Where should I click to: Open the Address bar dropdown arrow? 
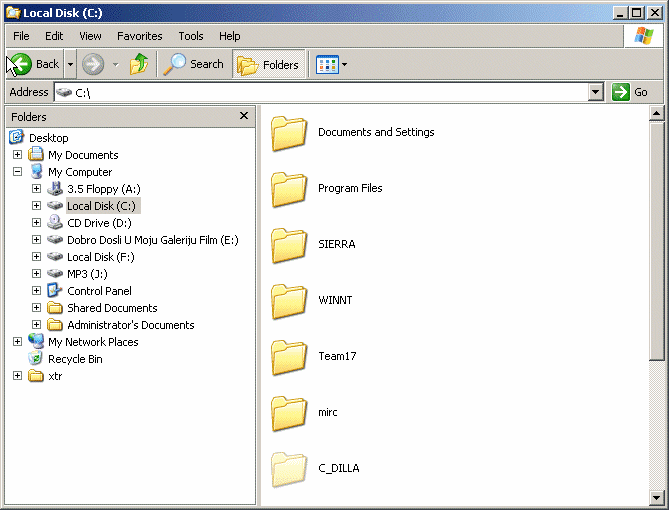[596, 92]
